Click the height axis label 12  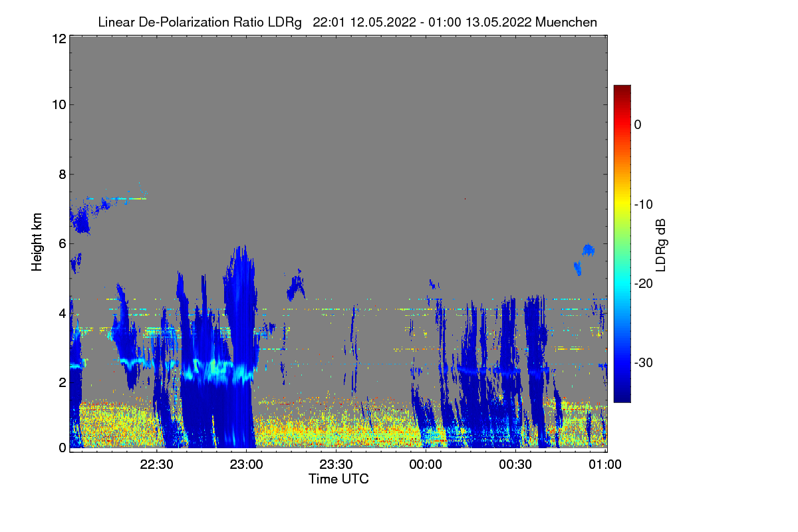click(59, 39)
